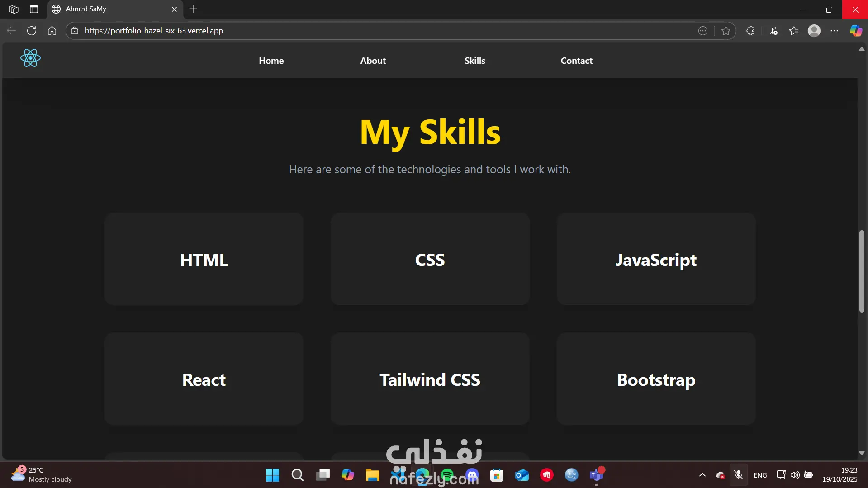Open Settings and more ellipsis menu

(x=835, y=31)
